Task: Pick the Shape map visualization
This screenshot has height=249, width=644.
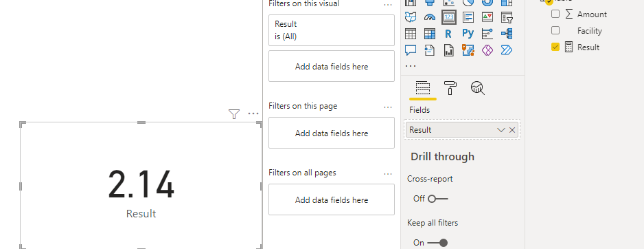Action: click(411, 17)
